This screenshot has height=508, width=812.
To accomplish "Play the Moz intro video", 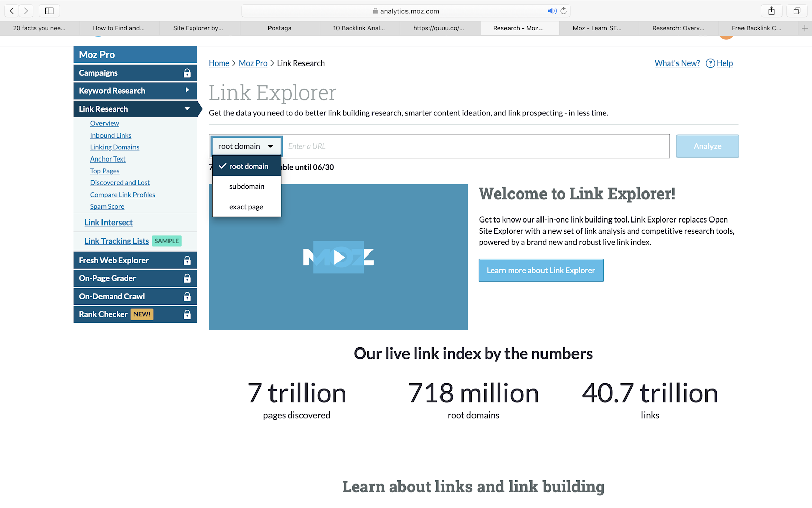I will pos(339,258).
